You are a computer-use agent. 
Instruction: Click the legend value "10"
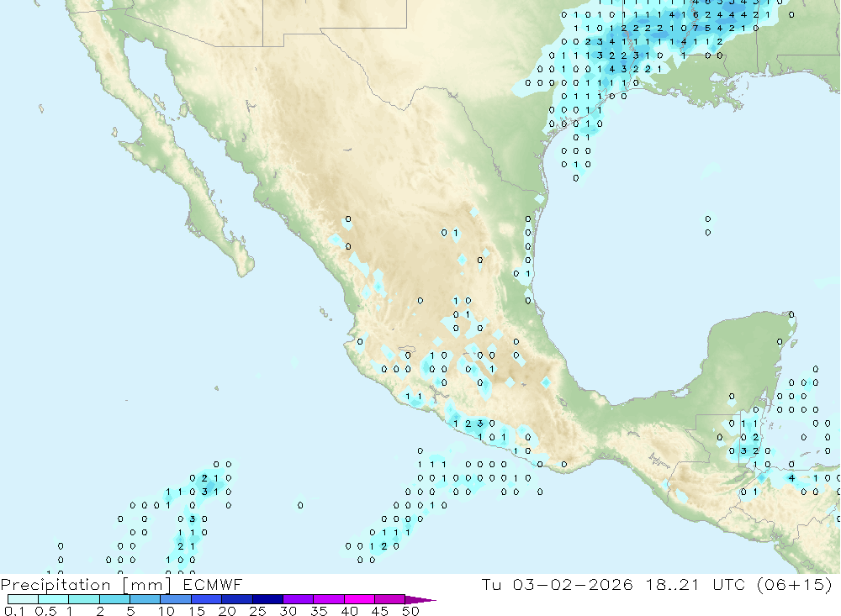point(167,611)
